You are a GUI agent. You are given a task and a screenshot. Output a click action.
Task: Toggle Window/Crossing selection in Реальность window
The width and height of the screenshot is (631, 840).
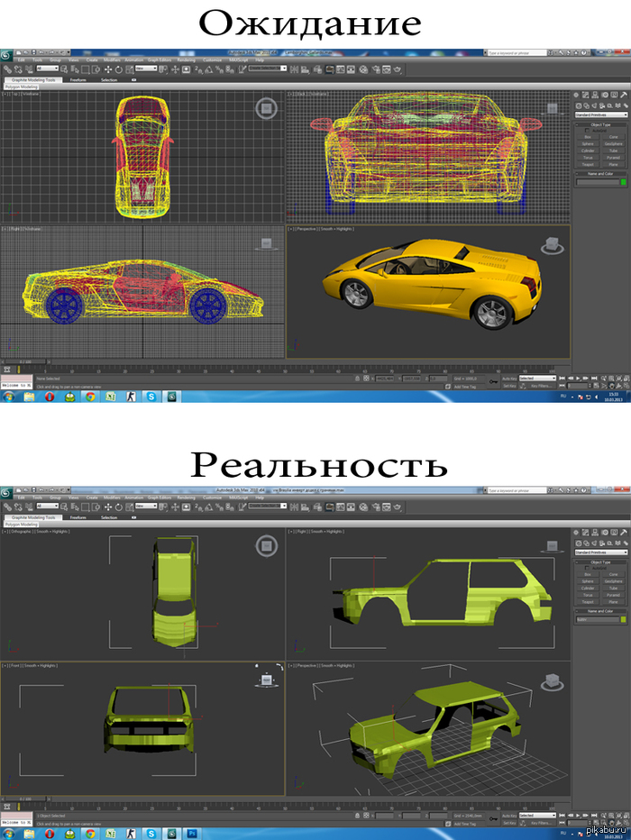[96, 507]
